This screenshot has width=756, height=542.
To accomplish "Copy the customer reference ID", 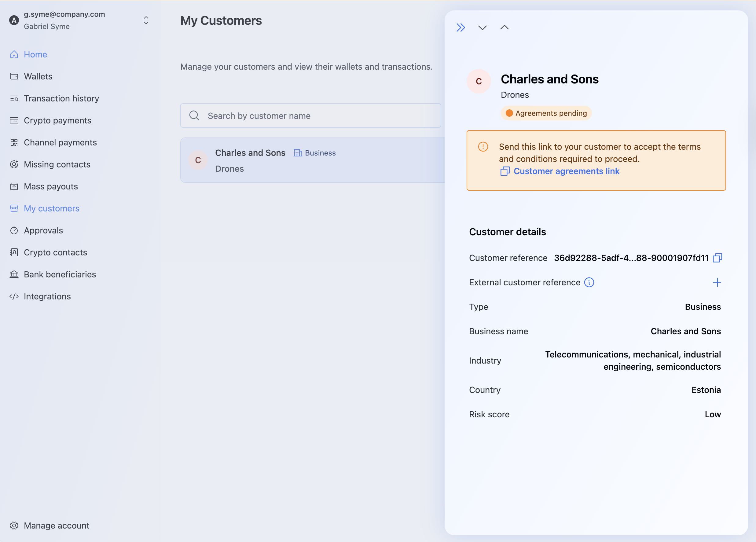I will (x=717, y=258).
